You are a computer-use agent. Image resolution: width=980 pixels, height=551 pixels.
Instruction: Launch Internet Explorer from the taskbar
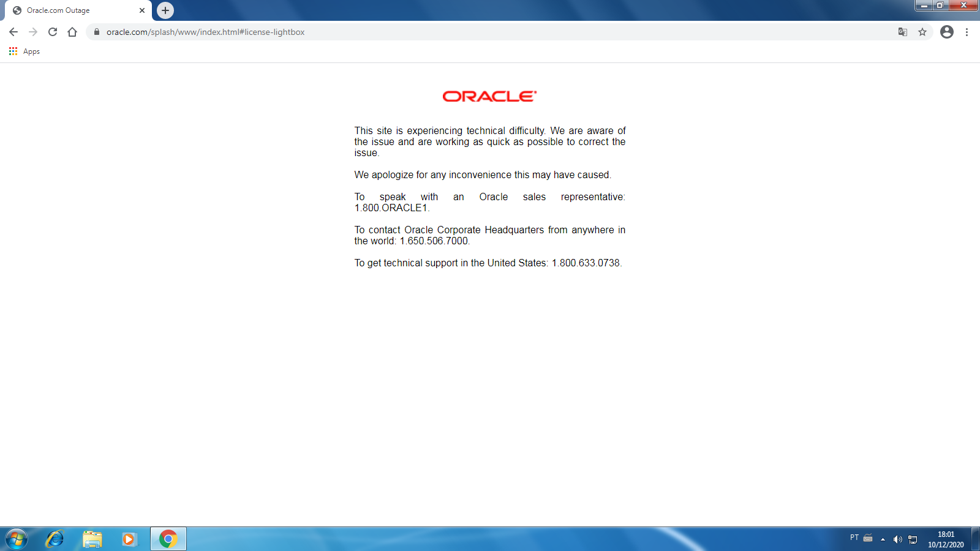[55, 539]
